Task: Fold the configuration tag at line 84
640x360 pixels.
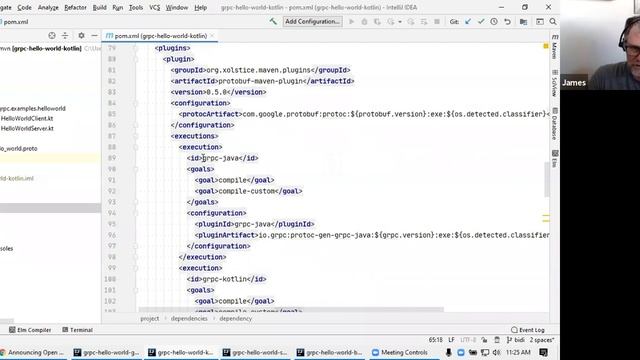Action: pyautogui.click(x=136, y=103)
